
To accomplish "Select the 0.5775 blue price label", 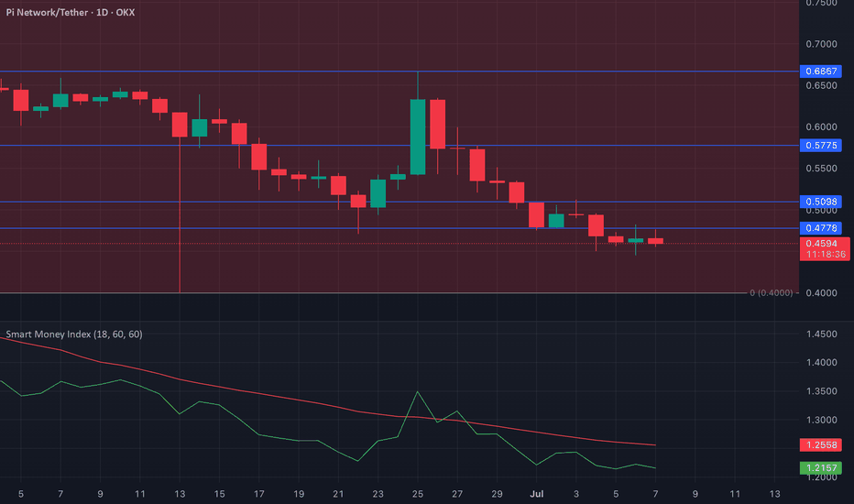I will (821, 146).
